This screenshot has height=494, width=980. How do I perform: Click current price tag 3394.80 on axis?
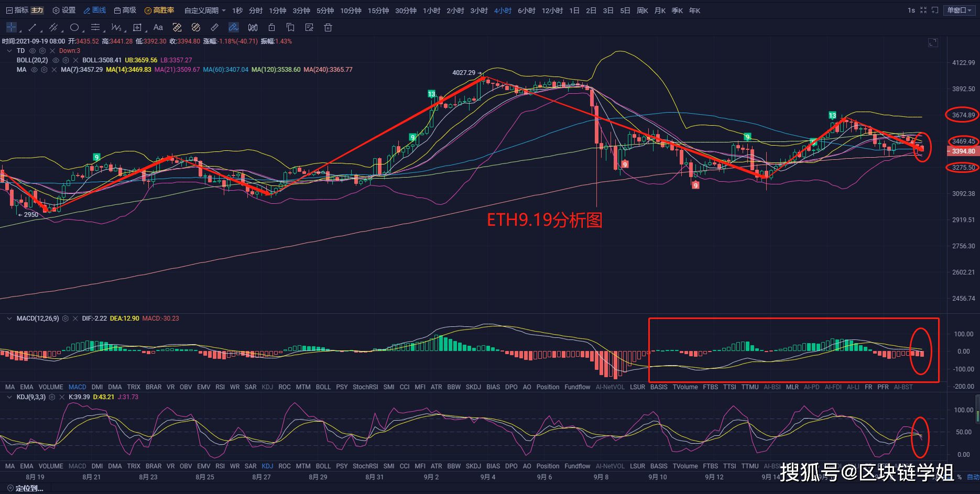(963, 151)
